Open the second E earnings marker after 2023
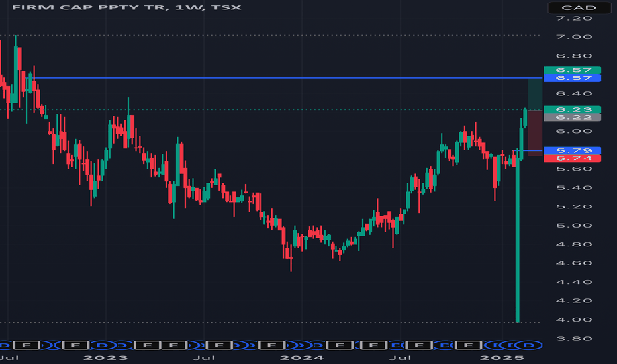This screenshot has height=364, width=617. [x=173, y=345]
